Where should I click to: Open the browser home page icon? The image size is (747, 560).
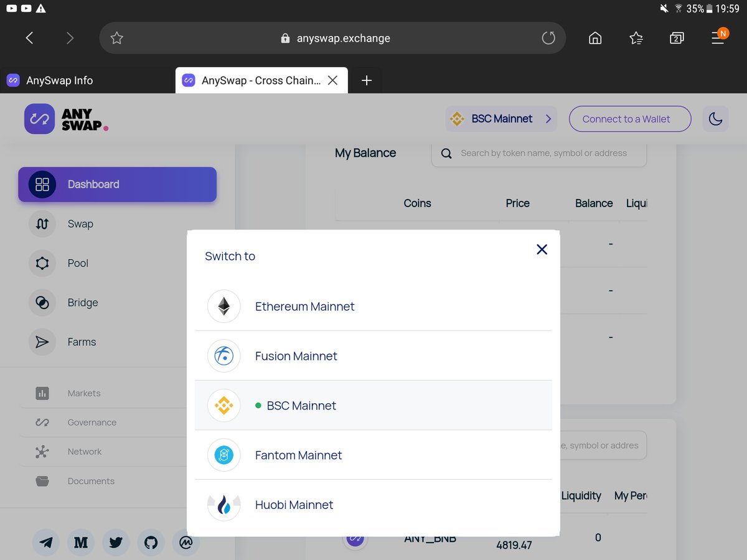coord(595,38)
